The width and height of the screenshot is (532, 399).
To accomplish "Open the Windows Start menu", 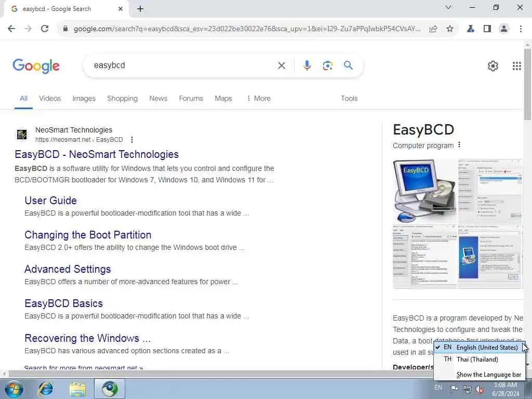I will 14,389.
